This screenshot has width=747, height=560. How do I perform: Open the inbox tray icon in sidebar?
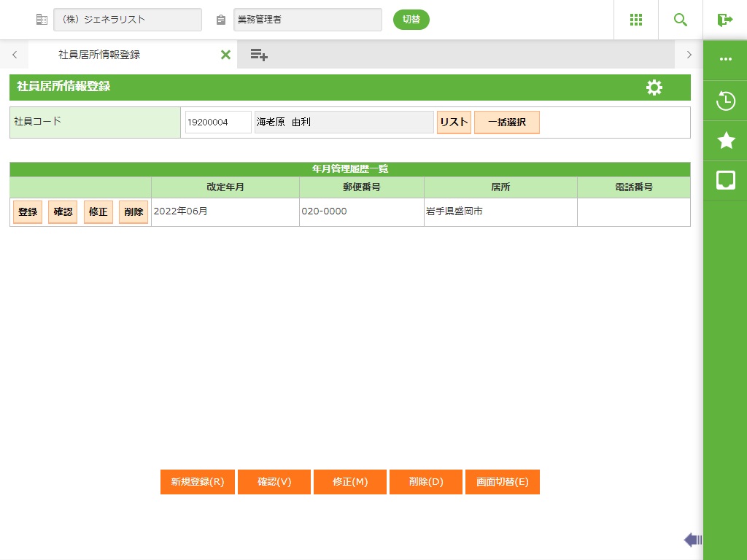click(725, 180)
